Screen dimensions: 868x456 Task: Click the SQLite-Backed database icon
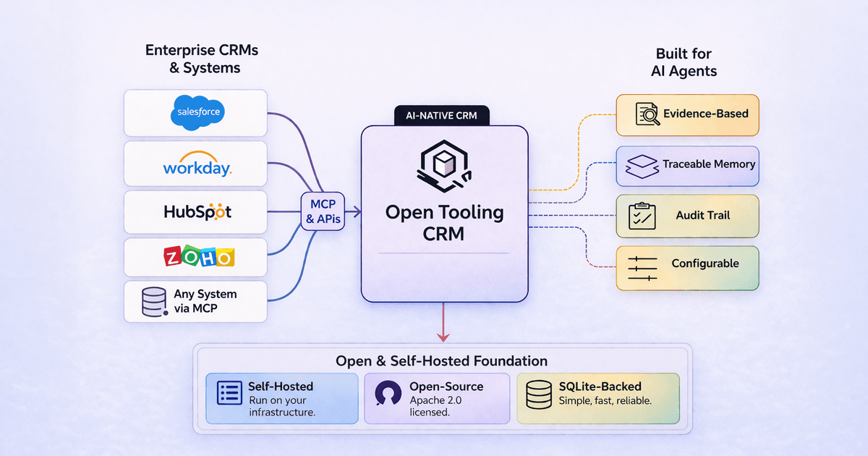[x=540, y=394]
